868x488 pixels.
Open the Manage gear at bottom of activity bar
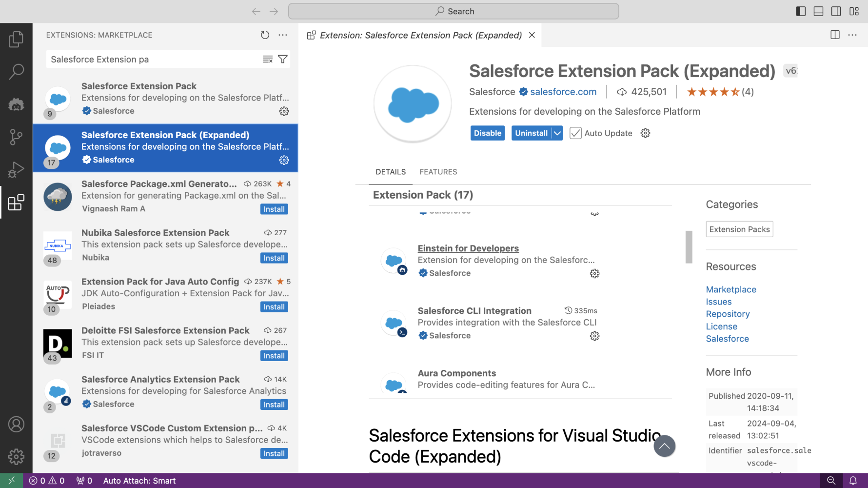[x=16, y=457]
